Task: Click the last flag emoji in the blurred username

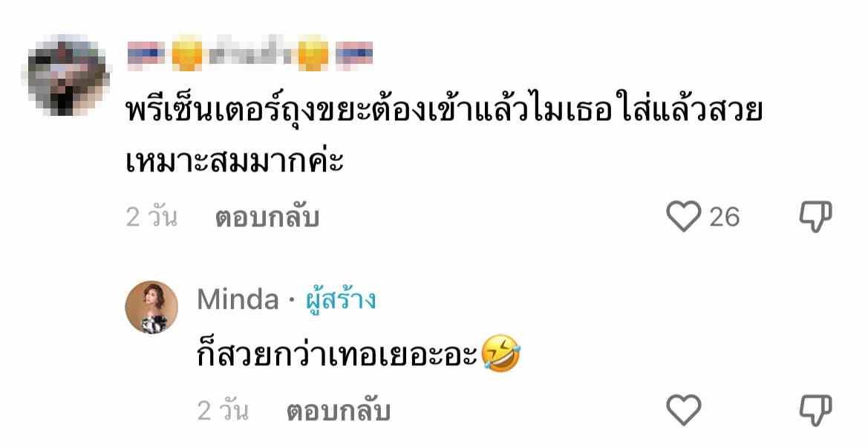Action: [354, 54]
